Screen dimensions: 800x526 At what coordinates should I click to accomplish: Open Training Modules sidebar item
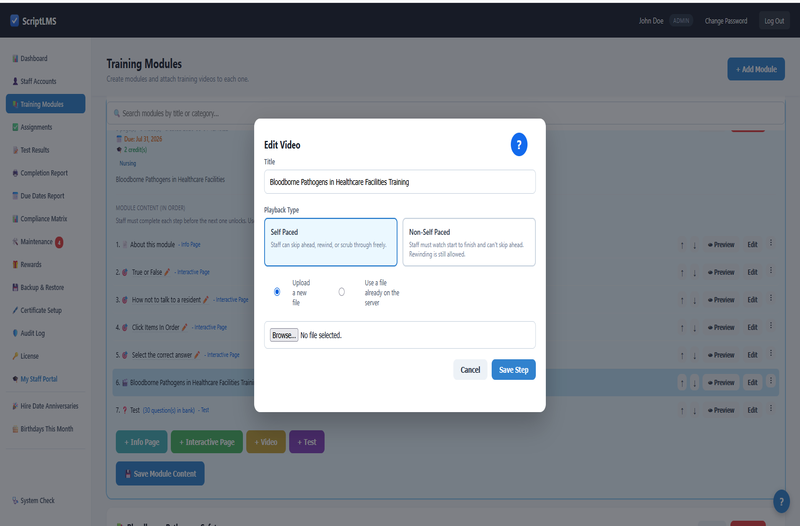click(45, 104)
